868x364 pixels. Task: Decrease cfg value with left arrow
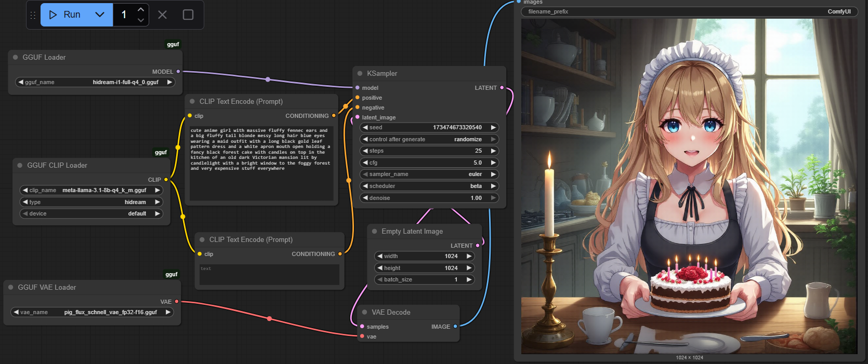click(365, 163)
